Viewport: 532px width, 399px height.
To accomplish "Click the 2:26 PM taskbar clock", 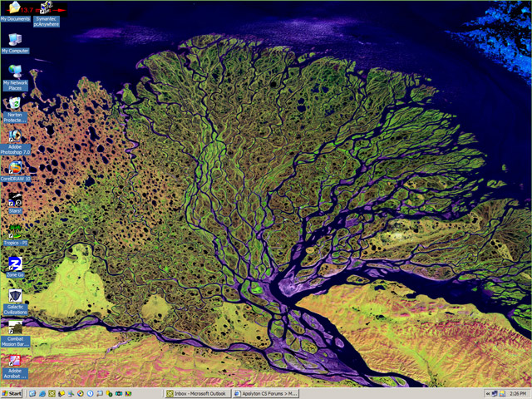I will tap(517, 393).
